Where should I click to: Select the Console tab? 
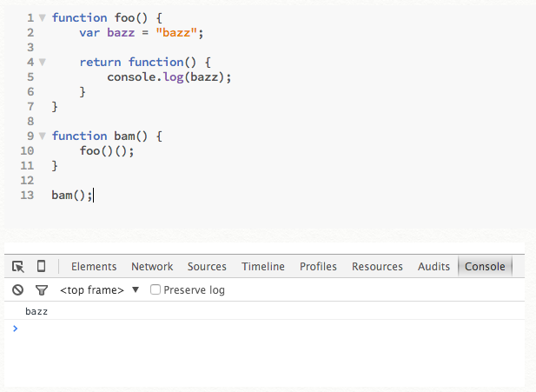tap(485, 267)
